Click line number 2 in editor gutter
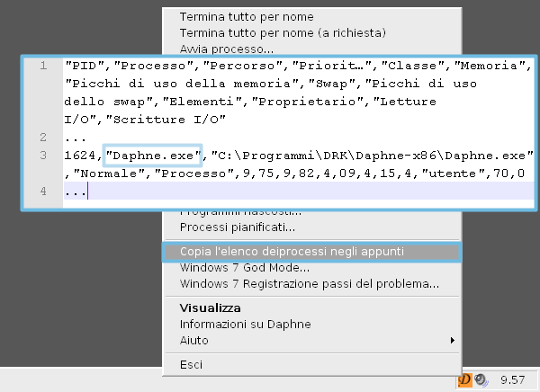Image resolution: width=540 pixels, height=392 pixels. click(43, 138)
